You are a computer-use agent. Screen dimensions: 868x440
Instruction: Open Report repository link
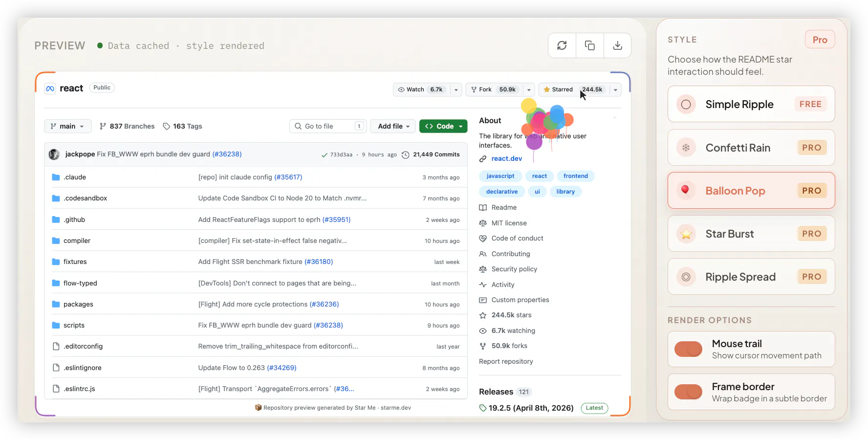click(x=506, y=361)
